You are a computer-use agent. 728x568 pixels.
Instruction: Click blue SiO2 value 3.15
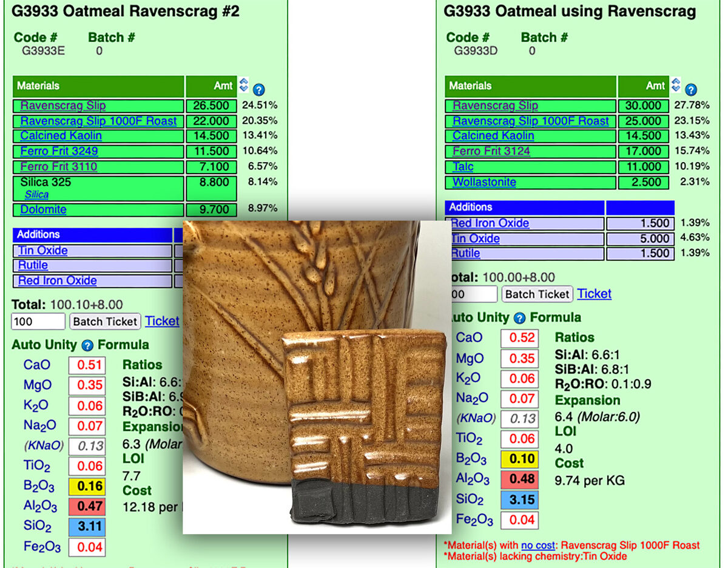click(519, 499)
